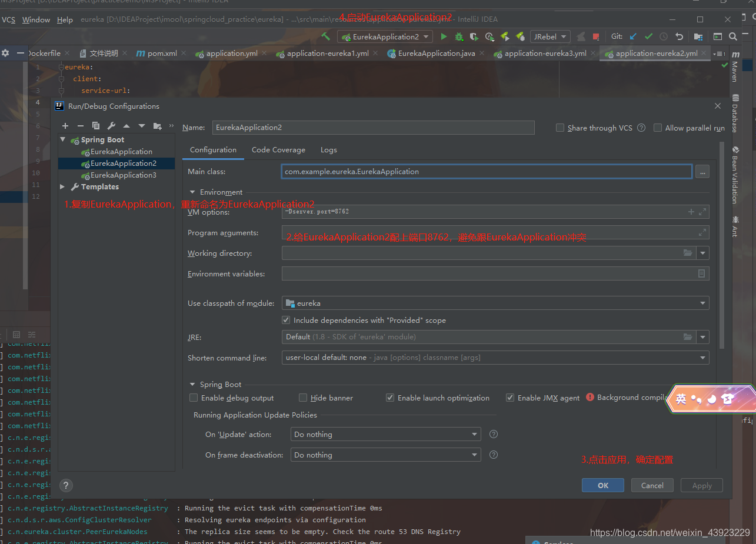Image resolution: width=756 pixels, height=544 pixels.
Task: Open JRebel dropdown in toolbar
Action: (x=550, y=36)
